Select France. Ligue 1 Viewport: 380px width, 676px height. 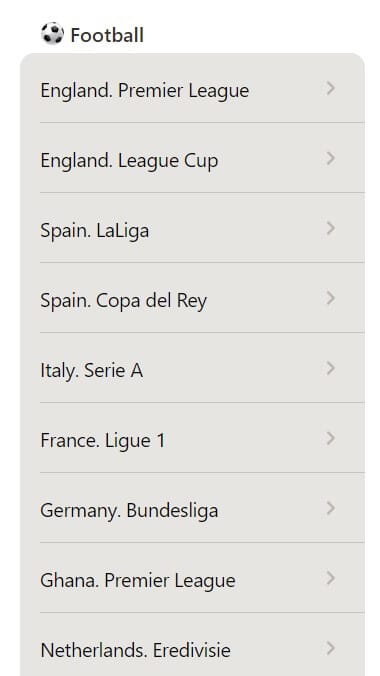click(192, 438)
